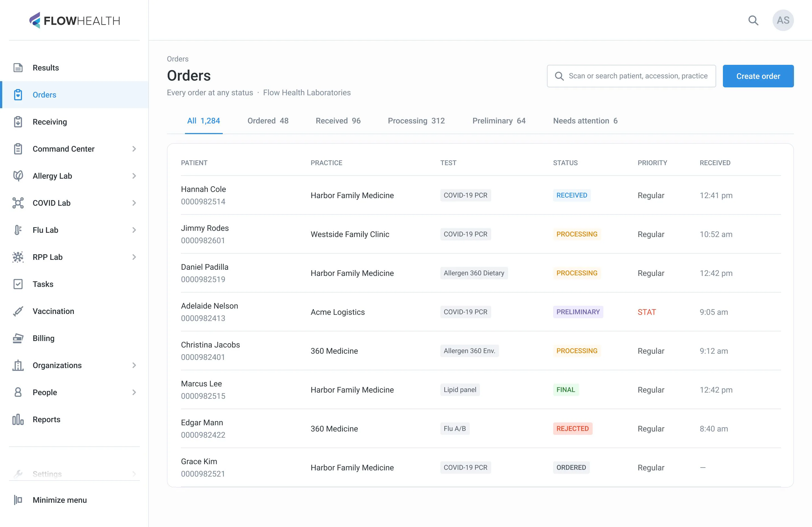This screenshot has width=812, height=527.
Task: Click the RPP Lab virus icon
Action: point(18,257)
